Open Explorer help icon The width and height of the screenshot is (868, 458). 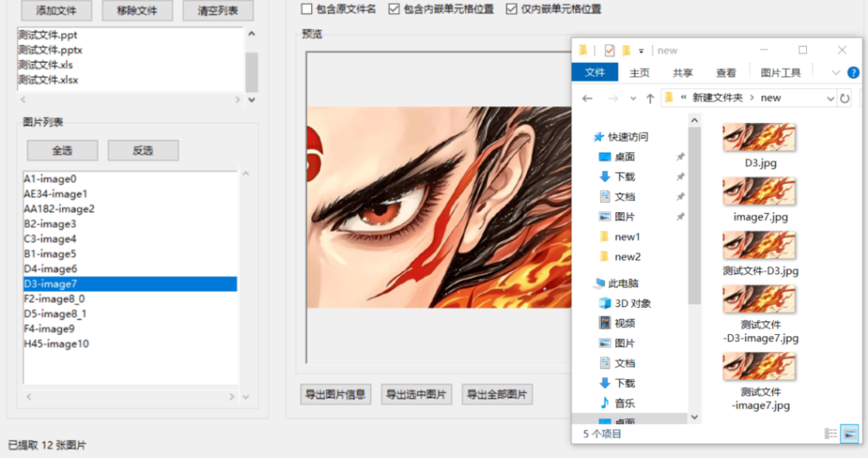tap(854, 73)
